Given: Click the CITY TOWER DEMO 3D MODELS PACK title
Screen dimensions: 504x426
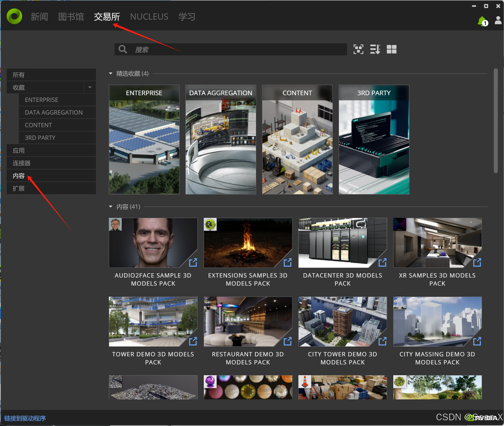Looking at the screenshot, I should (343, 358).
